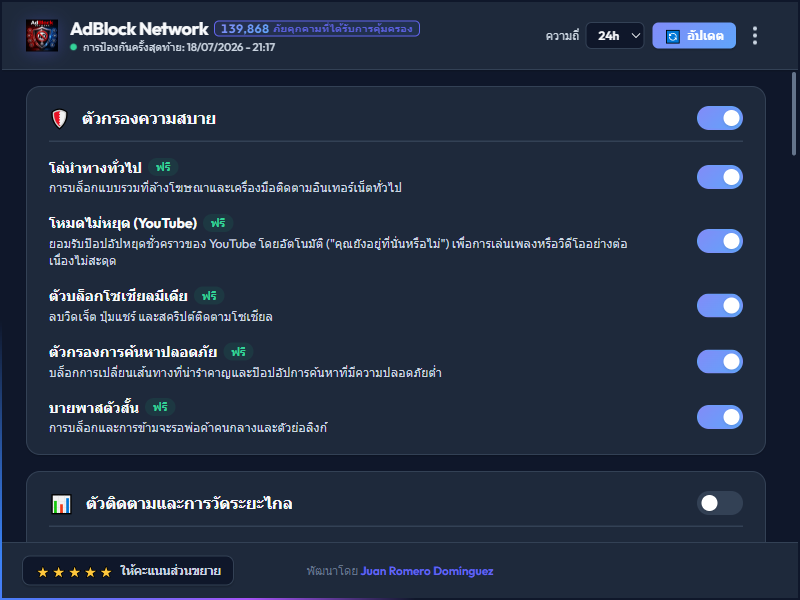Image resolution: width=800 pixels, height=600 pixels.
Task: Click the ฟรี badge next to โหมดไม่หยุด (YouTube)
Action: point(218,223)
